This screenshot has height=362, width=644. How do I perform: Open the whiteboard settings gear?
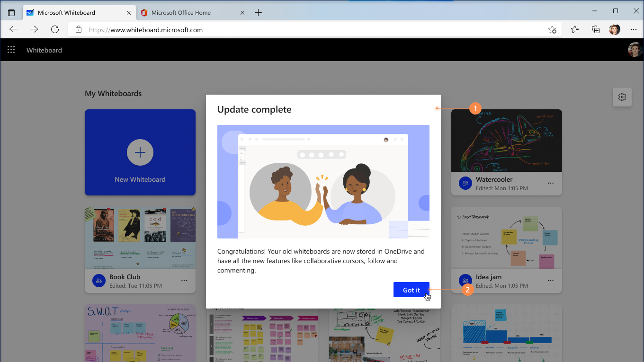(622, 97)
